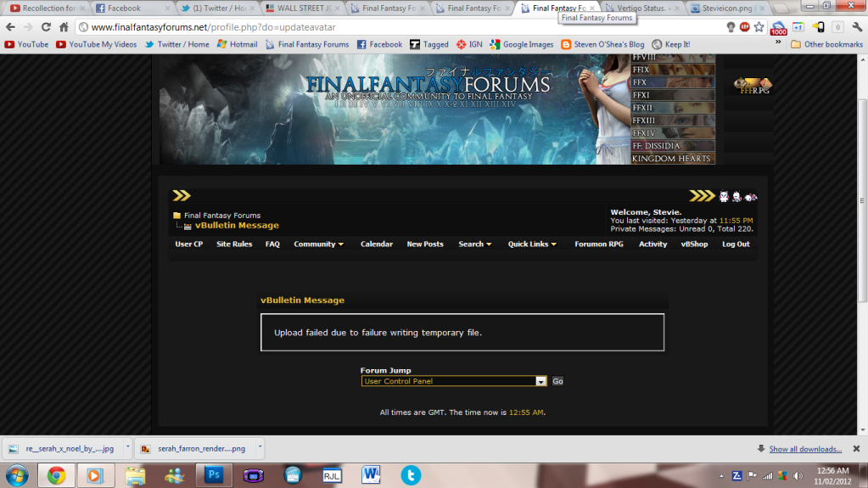Open Site Rules page
The height and width of the screenshot is (488, 868).
click(234, 244)
